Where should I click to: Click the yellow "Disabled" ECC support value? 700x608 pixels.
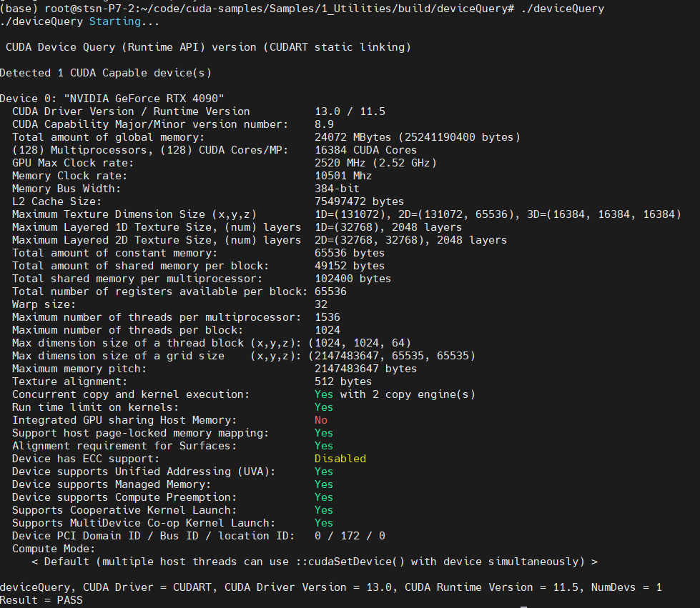(340, 459)
